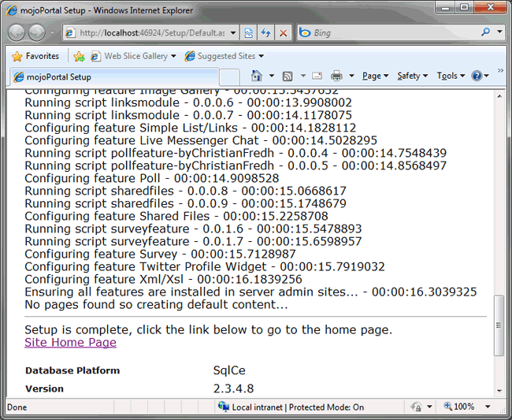The image size is (512, 420).
Task: Open the Favorites center
Action: pos(35,56)
